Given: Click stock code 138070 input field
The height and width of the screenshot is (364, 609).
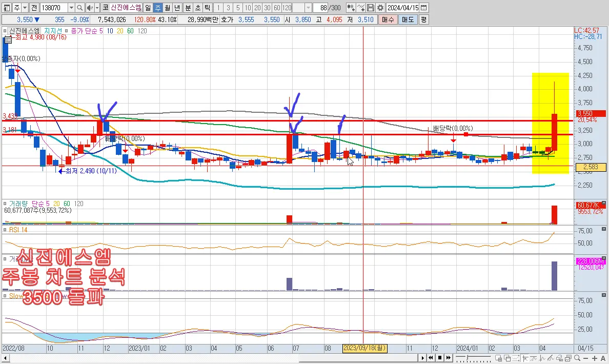Looking at the screenshot, I should [54, 8].
